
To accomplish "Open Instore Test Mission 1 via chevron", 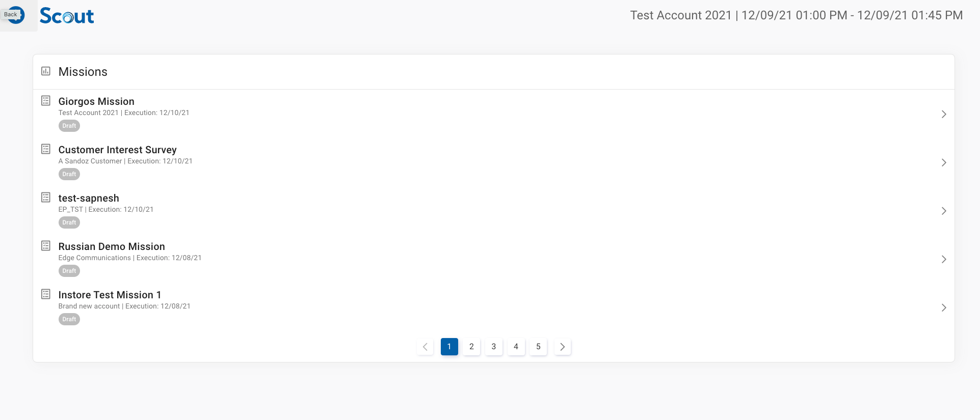I will (x=943, y=307).
